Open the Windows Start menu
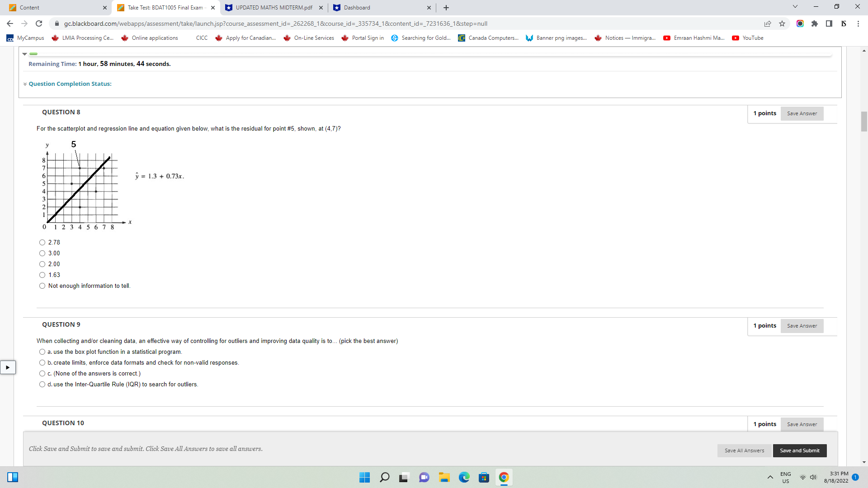Screen dimensions: 868x488 [364, 477]
